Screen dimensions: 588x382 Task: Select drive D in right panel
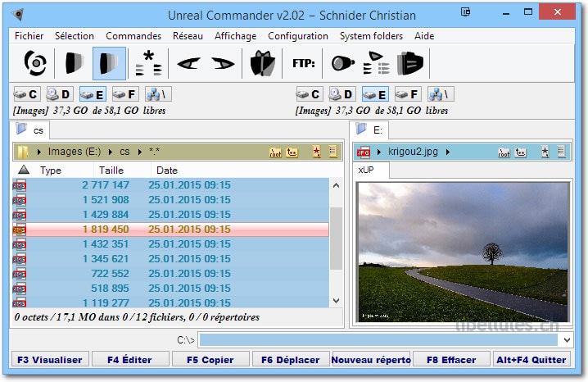341,94
